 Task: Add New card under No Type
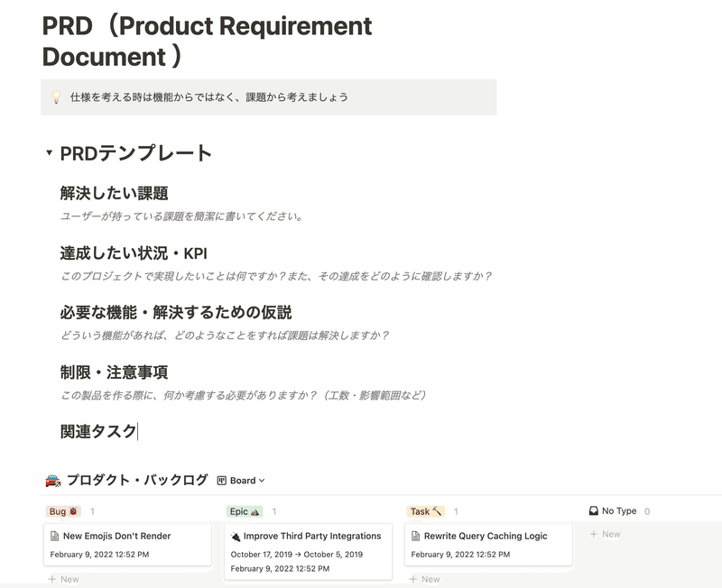point(605,534)
